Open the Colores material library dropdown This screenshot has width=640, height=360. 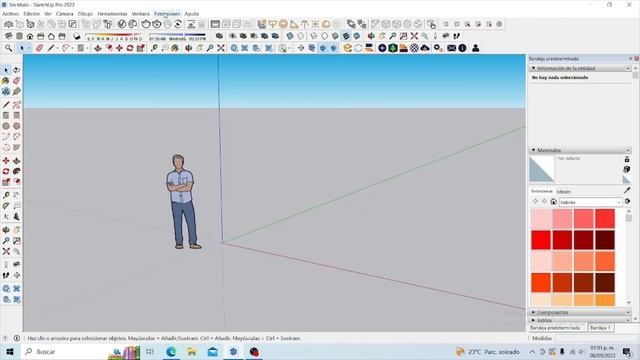pyautogui.click(x=590, y=202)
